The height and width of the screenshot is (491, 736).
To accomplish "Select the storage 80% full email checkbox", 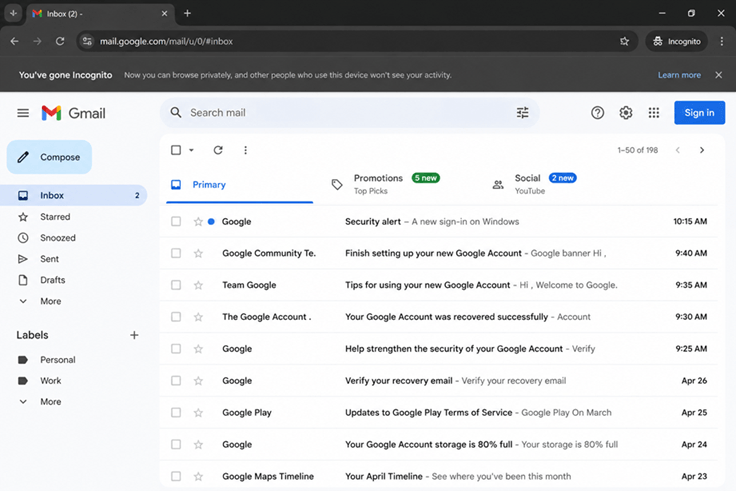I will 176,445.
